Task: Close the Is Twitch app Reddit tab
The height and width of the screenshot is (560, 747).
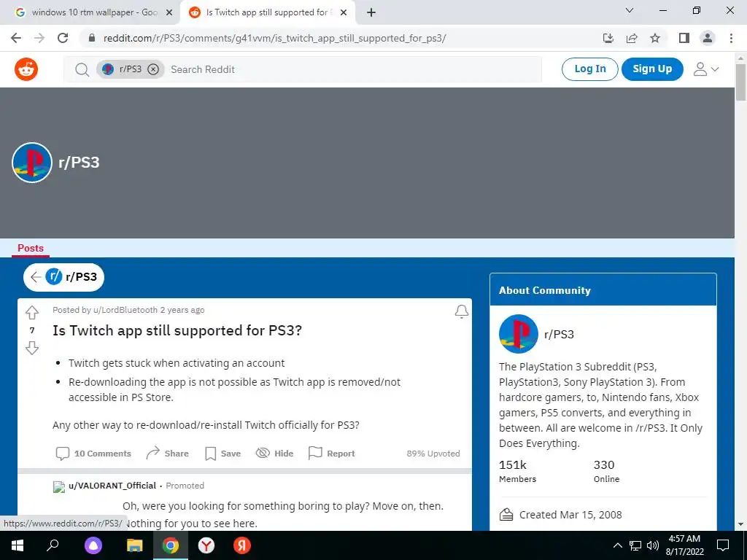Action: [x=344, y=12]
